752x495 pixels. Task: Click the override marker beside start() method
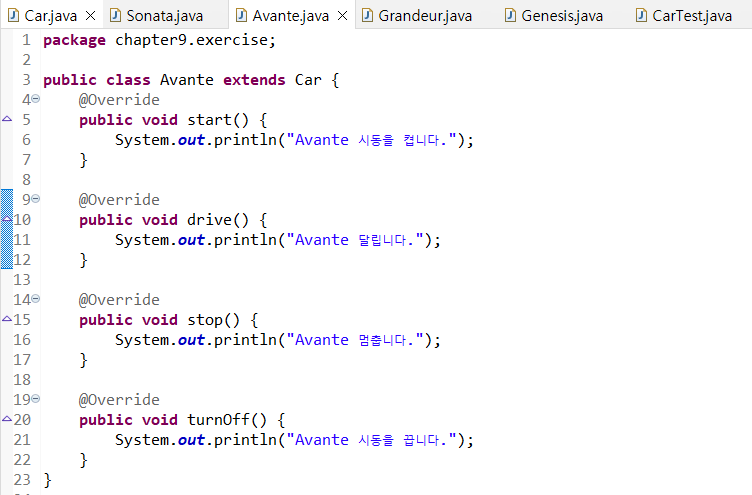point(7,120)
